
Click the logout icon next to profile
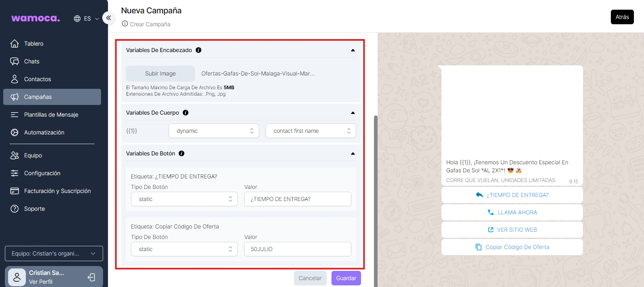click(x=91, y=277)
